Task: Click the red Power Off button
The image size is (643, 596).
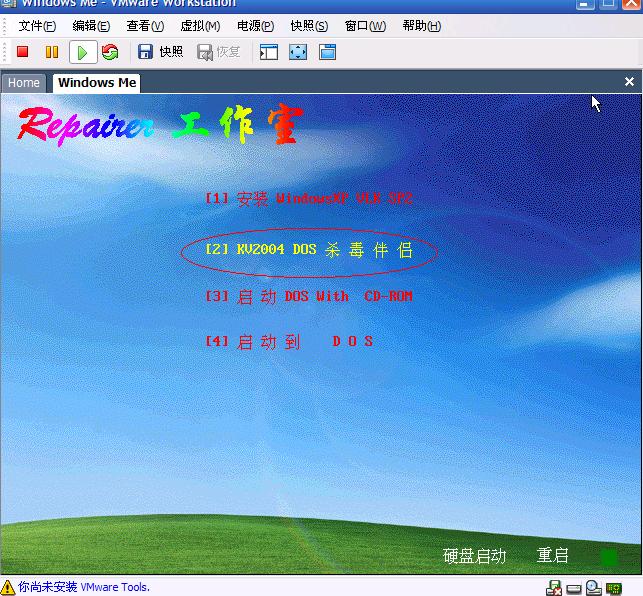Action: [22, 52]
